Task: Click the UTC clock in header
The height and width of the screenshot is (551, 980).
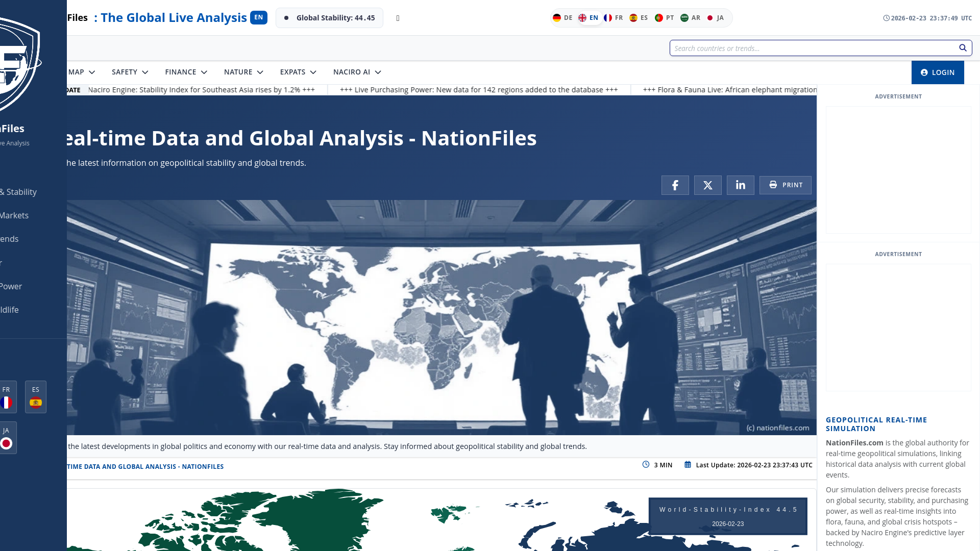Action: (x=927, y=18)
